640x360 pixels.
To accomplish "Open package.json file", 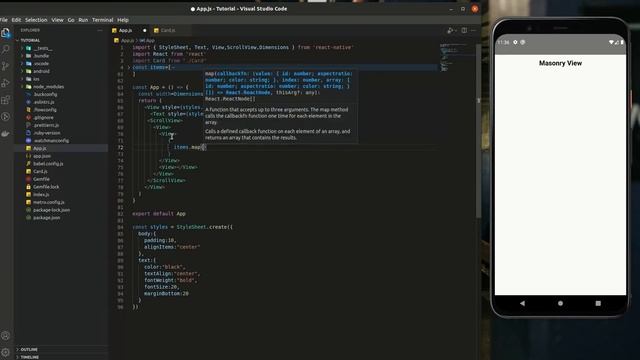I will tap(47, 218).
